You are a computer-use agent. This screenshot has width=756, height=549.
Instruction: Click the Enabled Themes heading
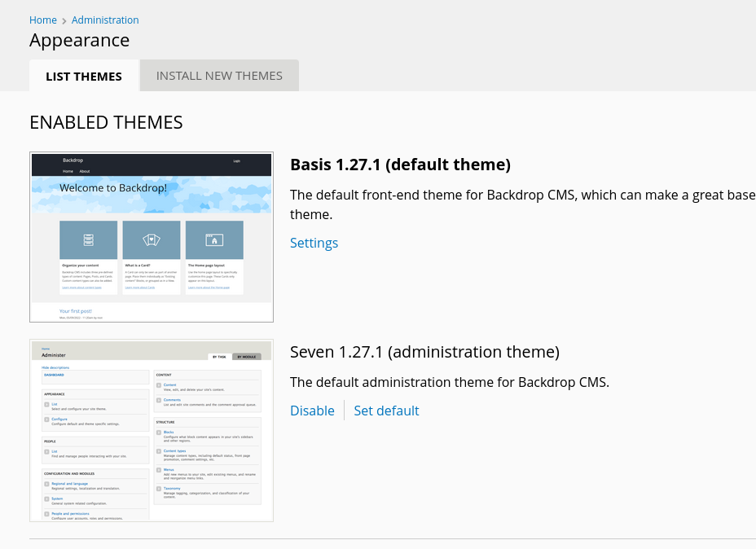coord(106,122)
